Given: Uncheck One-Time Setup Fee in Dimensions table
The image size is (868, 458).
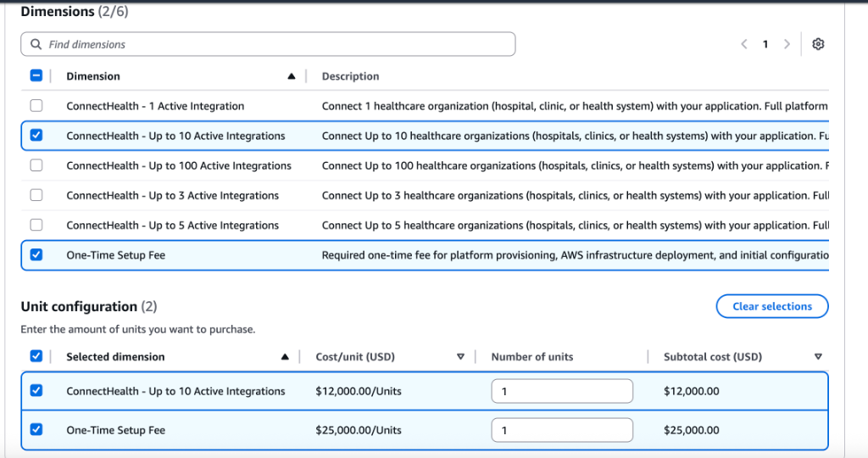Looking at the screenshot, I should tap(36, 254).
